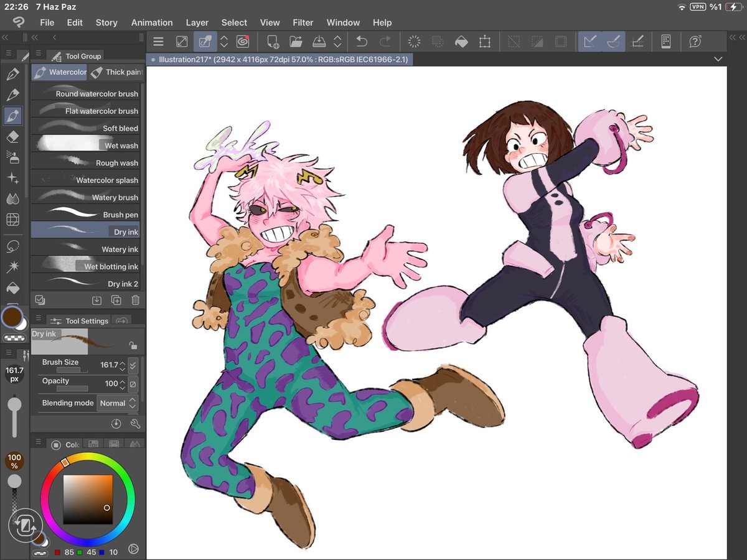The width and height of the screenshot is (747, 560).
Task: Select the Eraser tool
Action: 12,137
